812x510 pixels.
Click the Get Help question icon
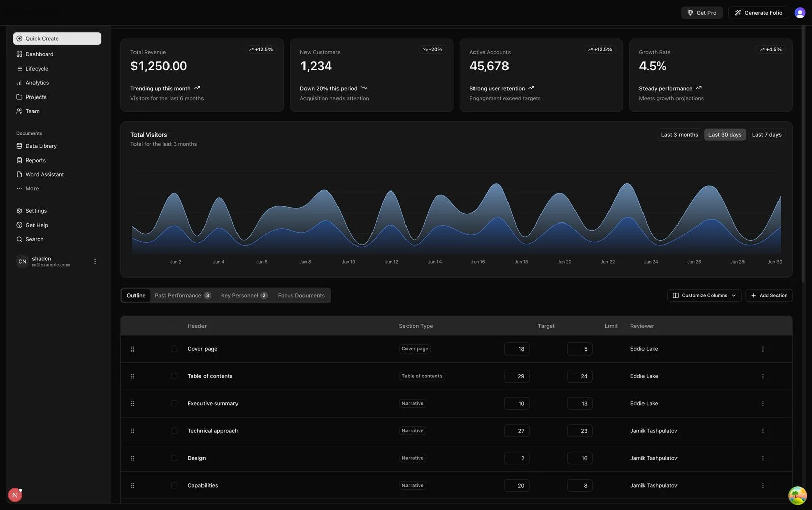pos(19,225)
